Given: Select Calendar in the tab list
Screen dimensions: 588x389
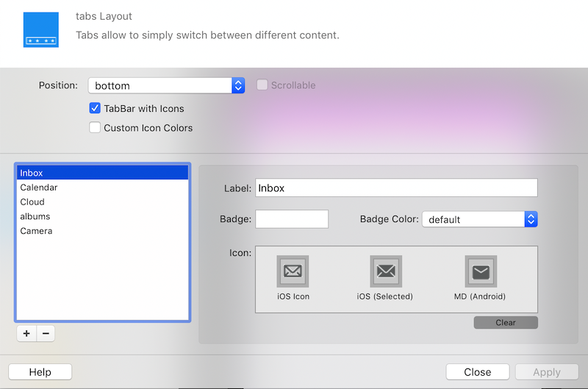Looking at the screenshot, I should click(103, 188).
